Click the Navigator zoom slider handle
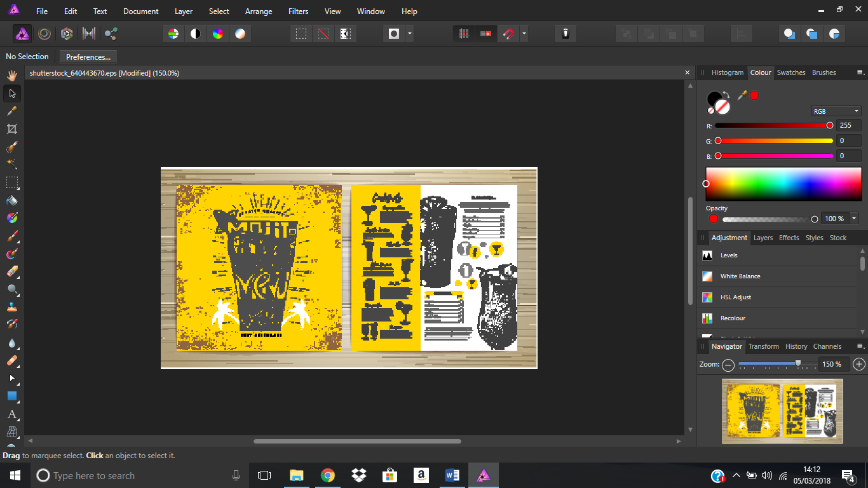 [798, 364]
